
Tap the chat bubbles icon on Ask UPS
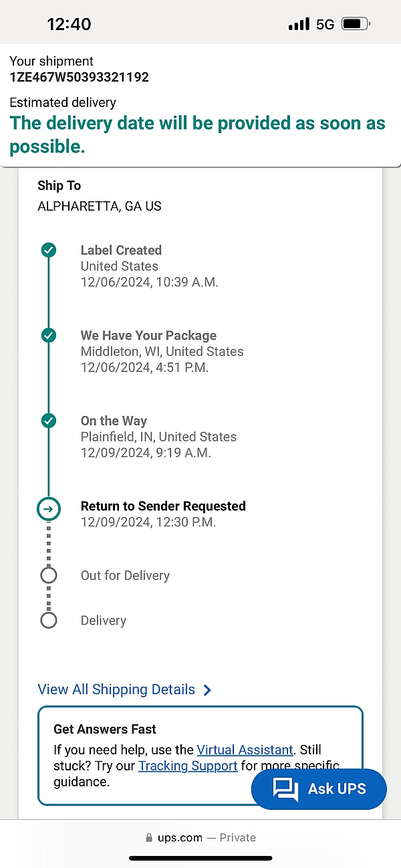[286, 790]
